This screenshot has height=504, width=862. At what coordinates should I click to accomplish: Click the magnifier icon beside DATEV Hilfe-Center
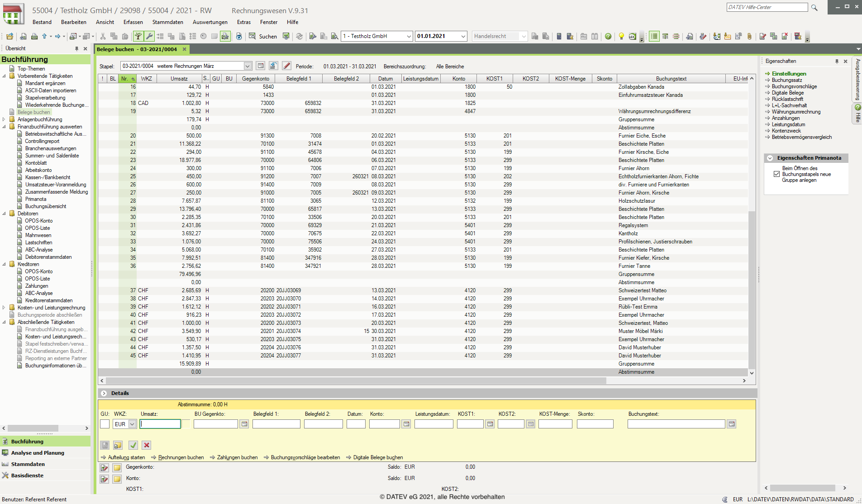coord(814,8)
